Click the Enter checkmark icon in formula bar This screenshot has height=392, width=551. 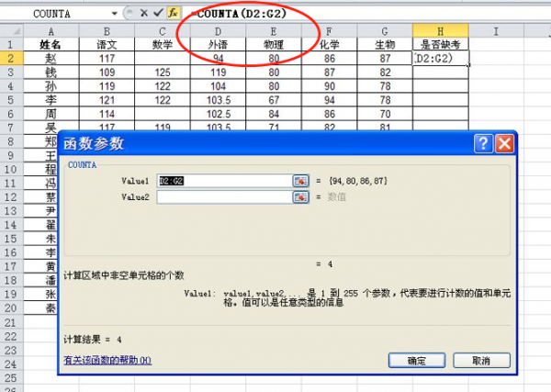[x=158, y=14]
